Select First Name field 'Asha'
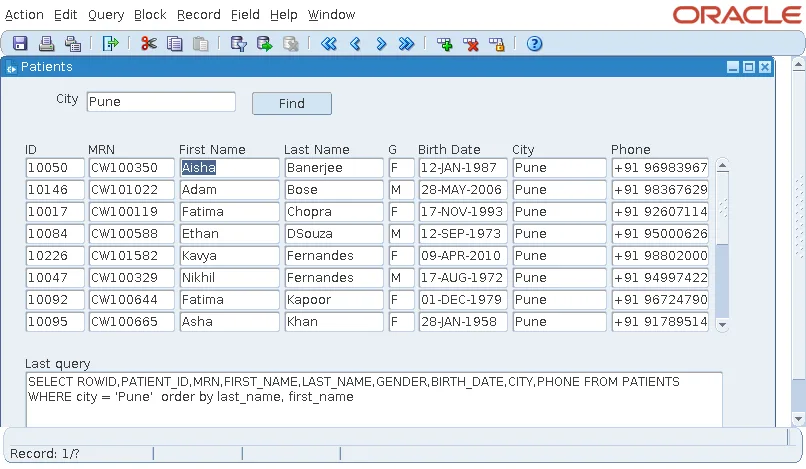This screenshot has height=469, width=806. click(229, 322)
